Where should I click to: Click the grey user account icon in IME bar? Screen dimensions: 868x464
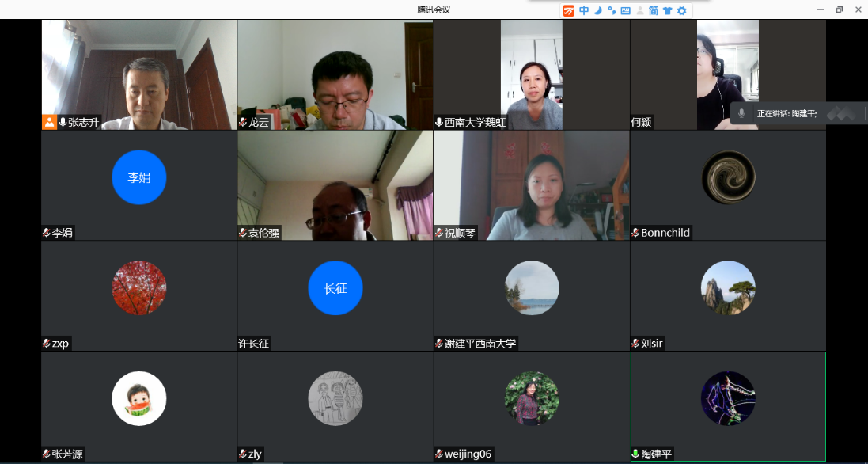point(640,10)
